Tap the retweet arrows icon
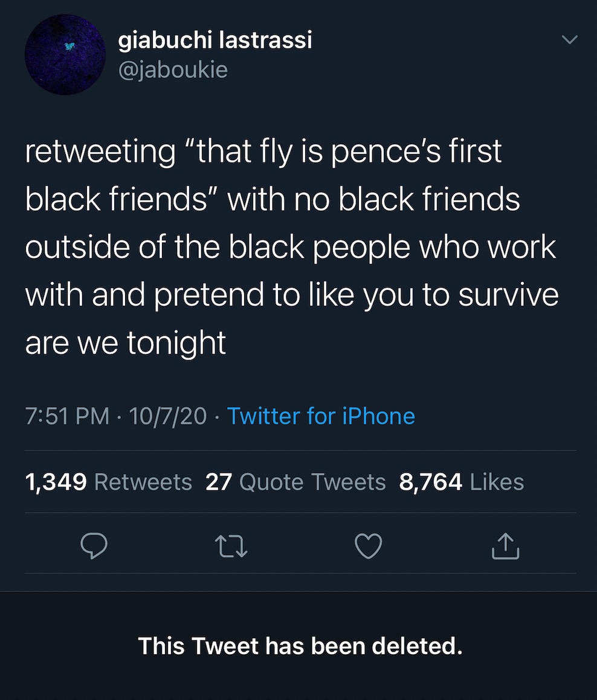Screen dimensions: 597x700 coord(231,546)
